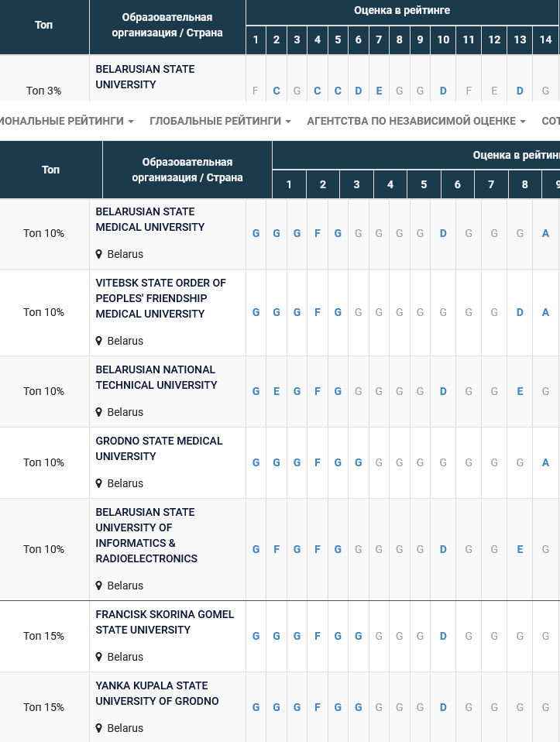Open VITEBSK STATE ORDER OF PEOPLES' FRIENDSHIP MEDICAL UNIVERSITY

[161, 298]
